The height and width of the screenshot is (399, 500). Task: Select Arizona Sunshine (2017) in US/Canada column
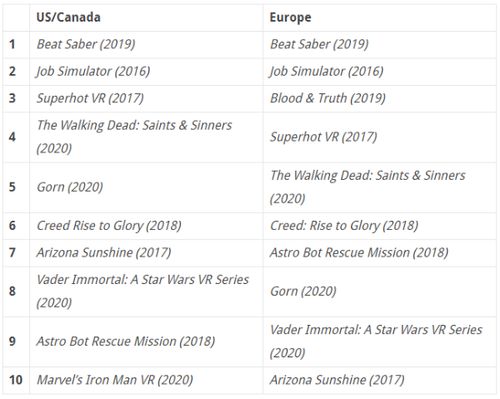pyautogui.click(x=104, y=253)
